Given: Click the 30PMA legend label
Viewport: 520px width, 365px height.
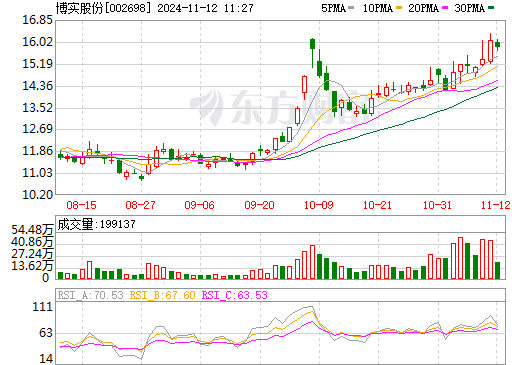Looking at the screenshot, I should pos(470,8).
